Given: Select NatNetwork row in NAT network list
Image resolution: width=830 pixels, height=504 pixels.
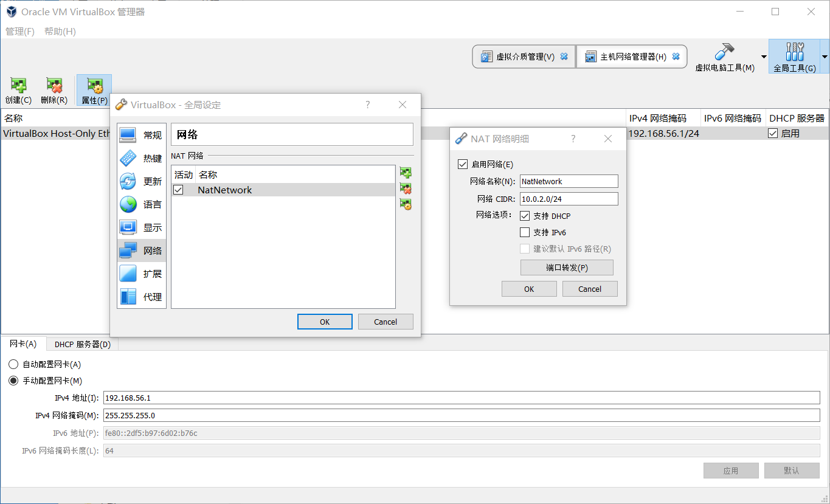Looking at the screenshot, I should tap(283, 190).
